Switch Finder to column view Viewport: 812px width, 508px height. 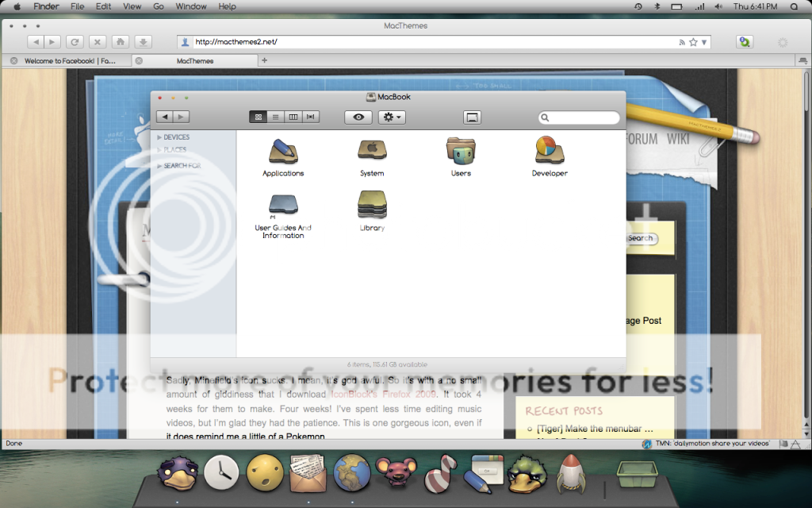click(293, 117)
